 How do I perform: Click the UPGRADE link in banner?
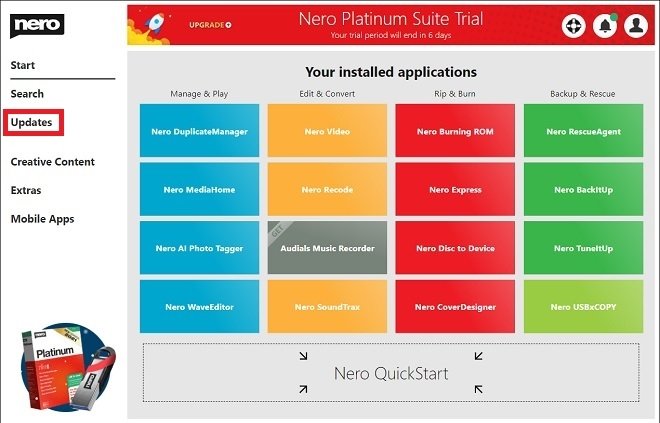[x=210, y=25]
